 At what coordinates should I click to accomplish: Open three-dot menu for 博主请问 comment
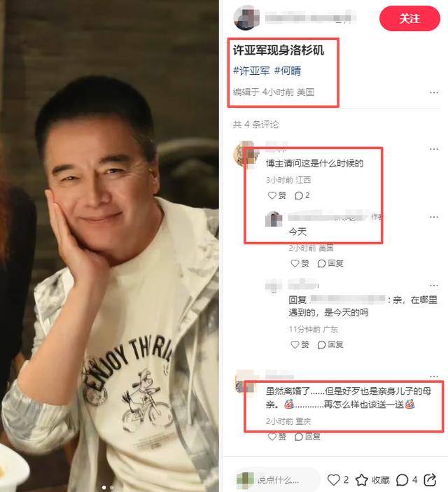tap(434, 149)
